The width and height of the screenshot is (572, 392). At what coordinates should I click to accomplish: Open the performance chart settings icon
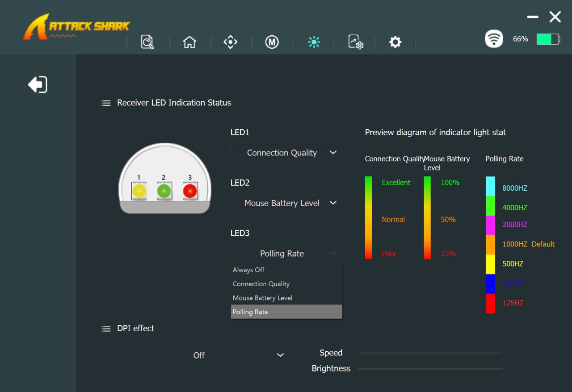pos(356,42)
